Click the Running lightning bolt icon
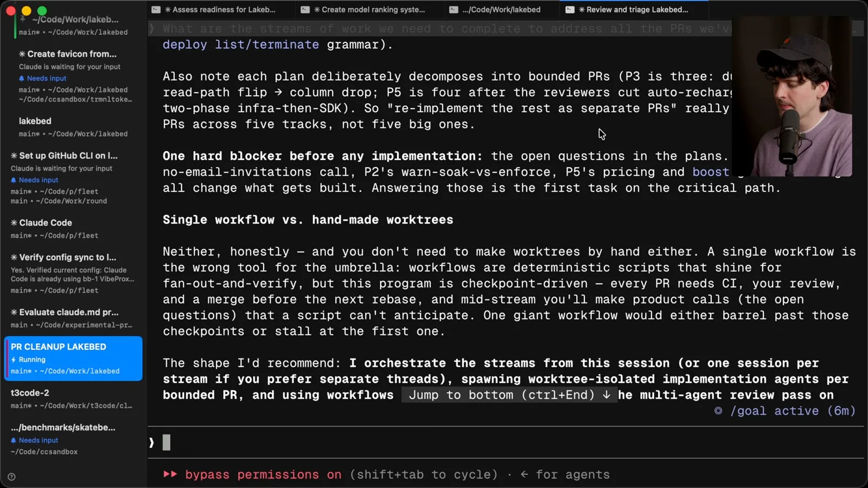The height and width of the screenshot is (488, 868). (14, 359)
